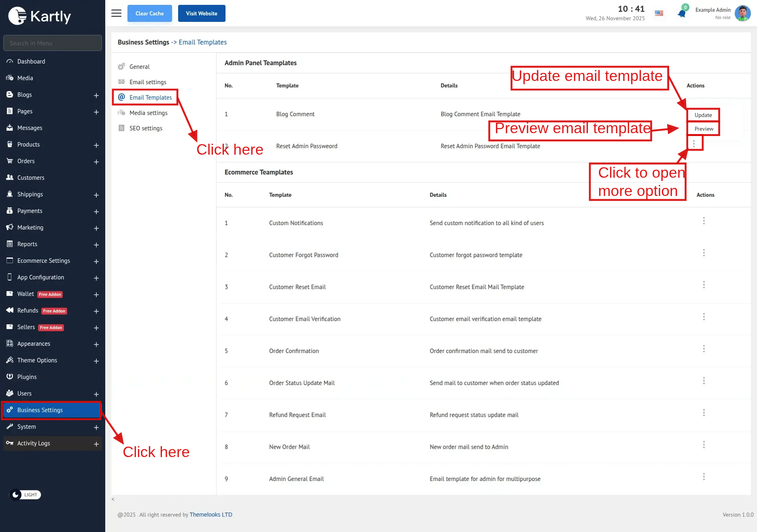Open three-dot menu for Reset Admin Password
This screenshot has height=532, width=757.
pos(694,144)
